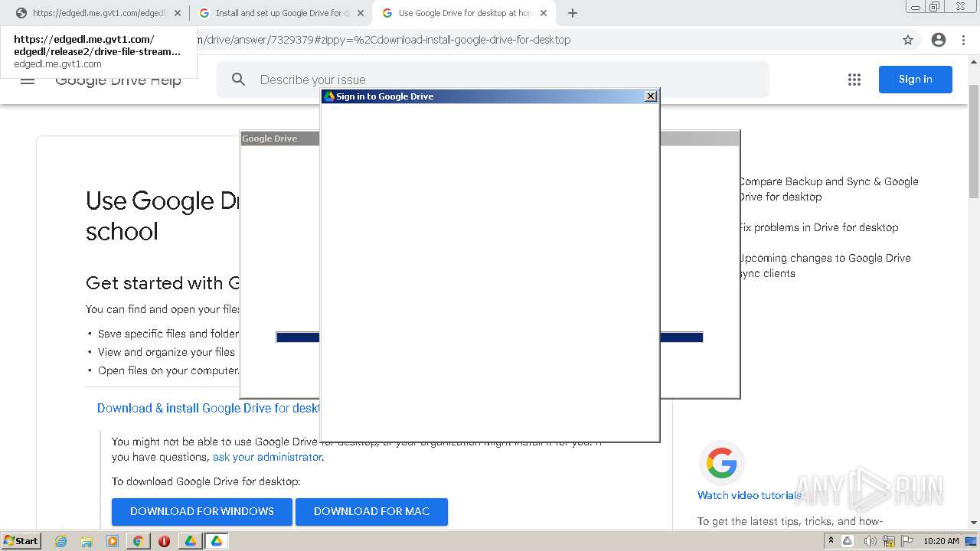
Task: Click the network tray icon
Action: 889,541
